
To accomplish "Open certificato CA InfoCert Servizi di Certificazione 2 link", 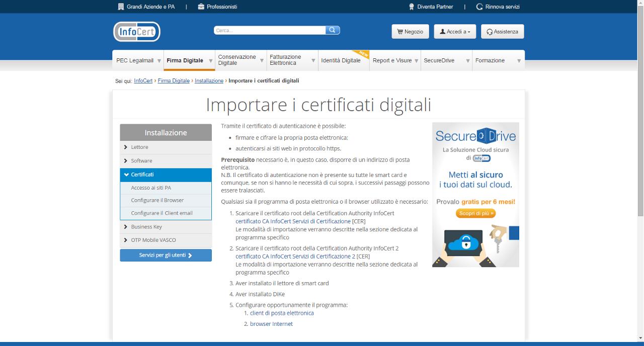I will click(295, 256).
